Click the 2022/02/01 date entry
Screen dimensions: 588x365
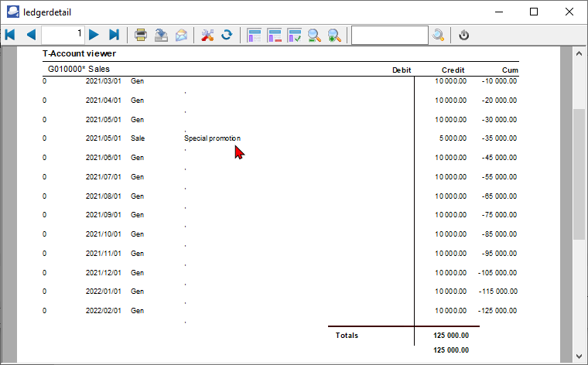[103, 311]
